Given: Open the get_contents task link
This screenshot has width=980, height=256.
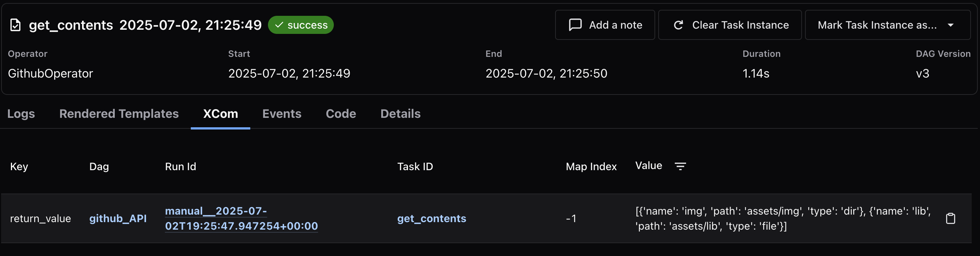Looking at the screenshot, I should tap(431, 218).
